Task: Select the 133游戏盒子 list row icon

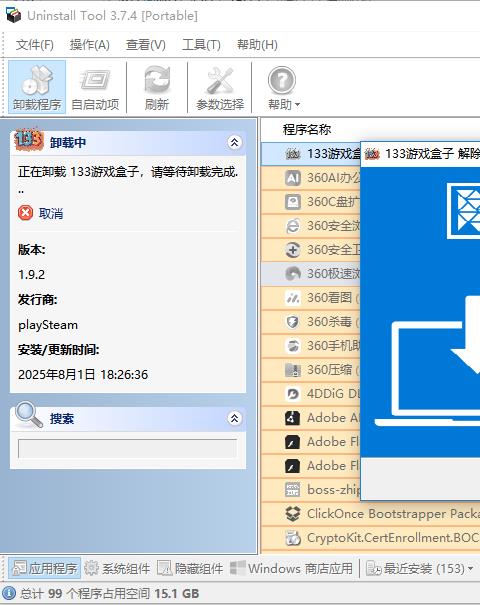Action: click(292, 154)
